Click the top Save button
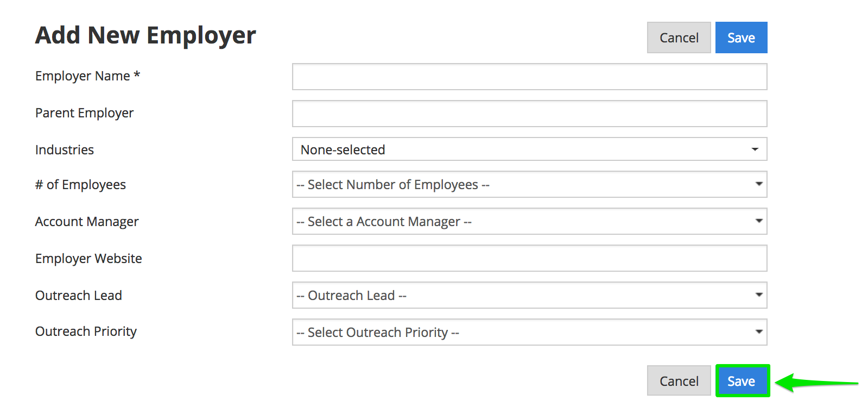 click(741, 37)
